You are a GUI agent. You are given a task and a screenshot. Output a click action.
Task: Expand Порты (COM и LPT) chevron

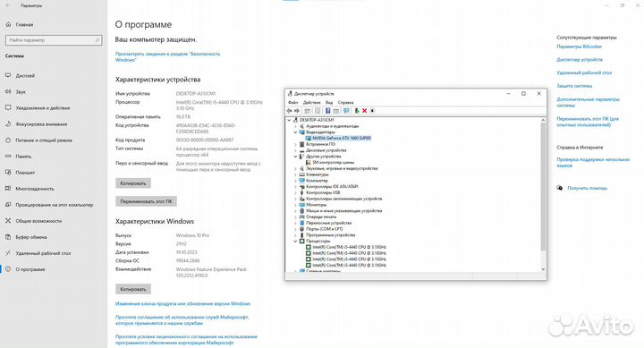tap(295, 229)
